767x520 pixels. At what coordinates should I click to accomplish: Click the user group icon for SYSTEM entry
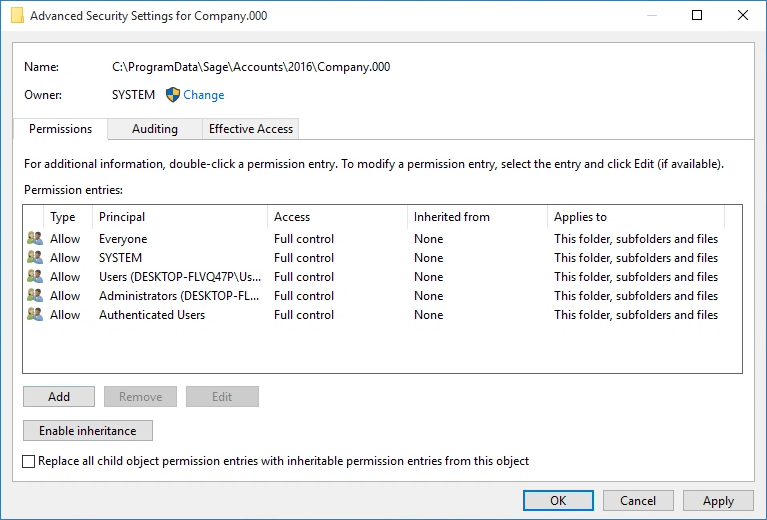(35, 258)
